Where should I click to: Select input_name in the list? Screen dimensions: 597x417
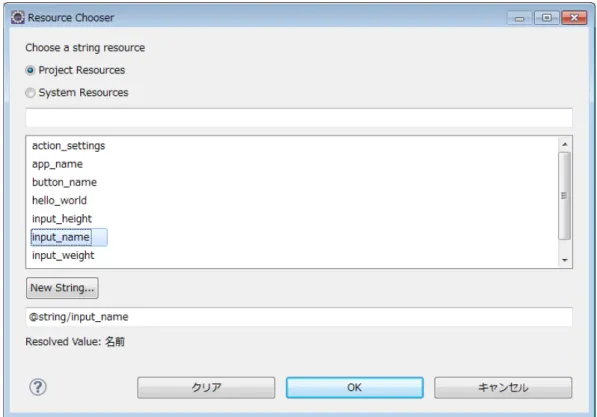pos(69,237)
